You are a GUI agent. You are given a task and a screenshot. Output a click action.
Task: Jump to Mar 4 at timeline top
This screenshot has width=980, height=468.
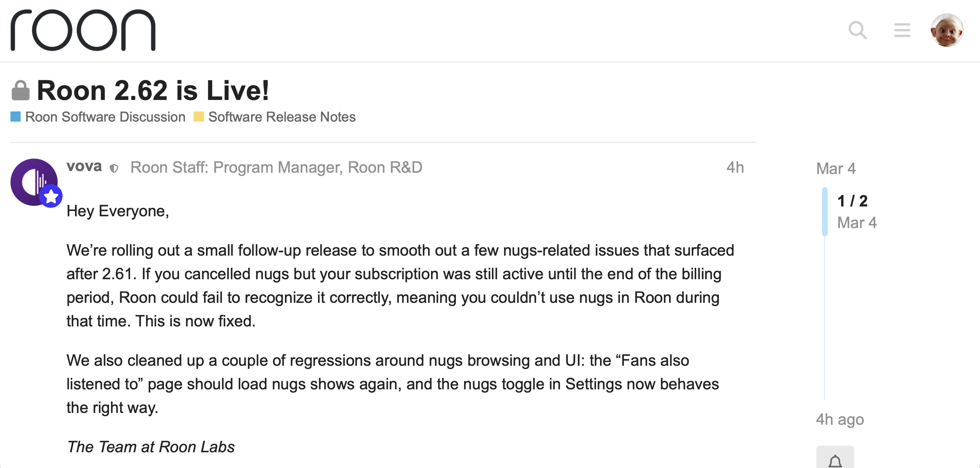(836, 169)
